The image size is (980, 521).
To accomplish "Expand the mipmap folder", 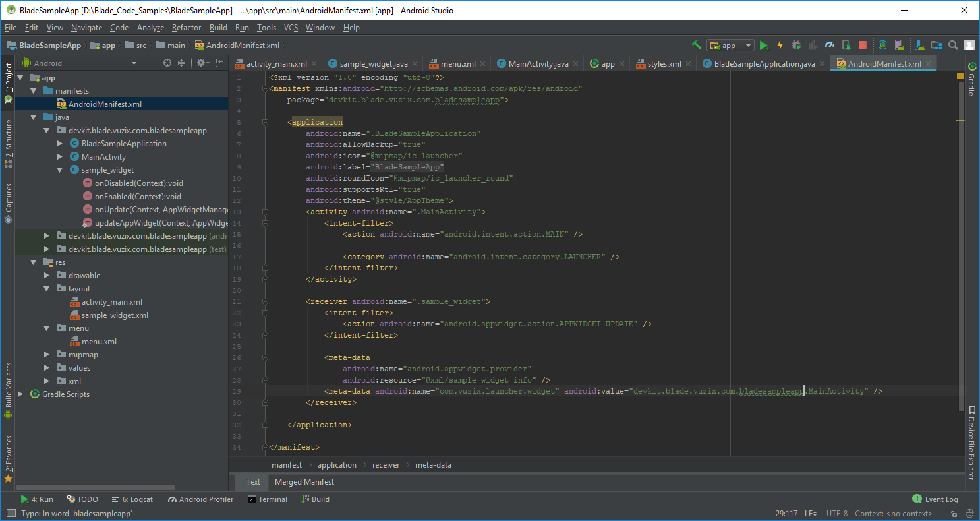I will pos(47,355).
